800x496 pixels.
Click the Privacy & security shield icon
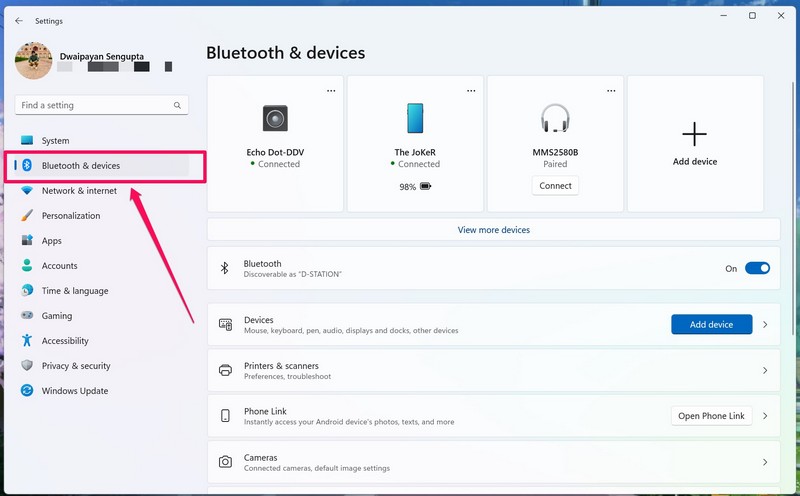tap(27, 365)
